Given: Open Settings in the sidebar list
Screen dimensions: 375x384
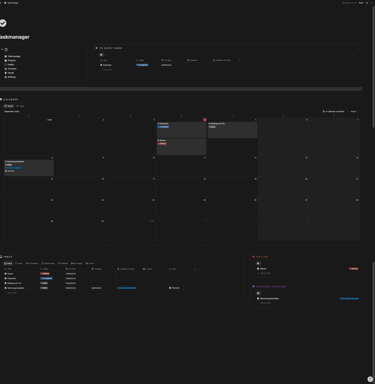Looking at the screenshot, I should pyautogui.click(x=10, y=77).
